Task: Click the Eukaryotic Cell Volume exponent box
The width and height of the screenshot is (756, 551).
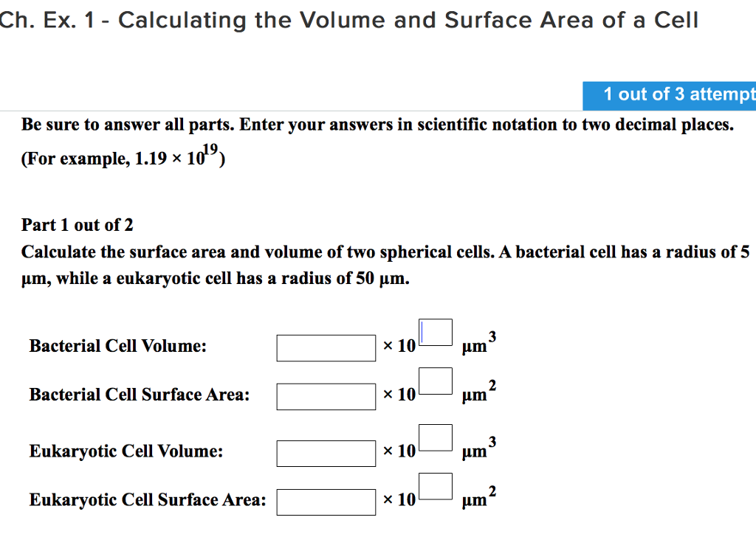Action: 436,437
